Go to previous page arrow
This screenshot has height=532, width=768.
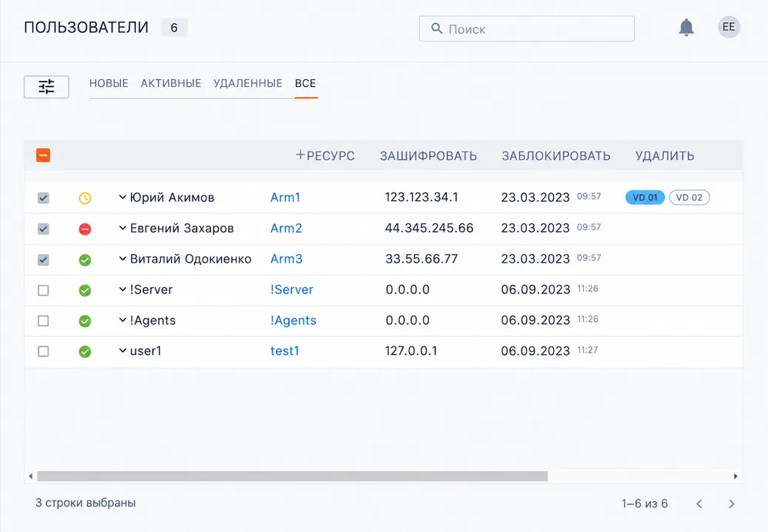click(x=699, y=504)
